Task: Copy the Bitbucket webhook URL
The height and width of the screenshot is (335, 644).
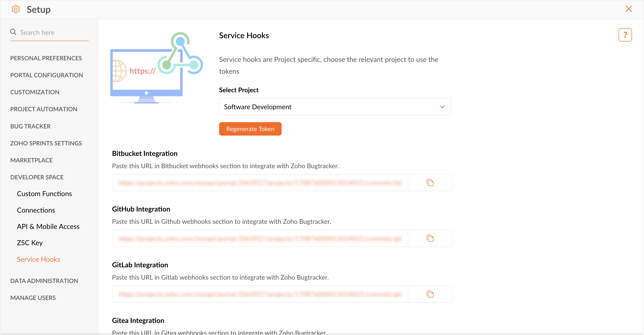Action: (430, 183)
